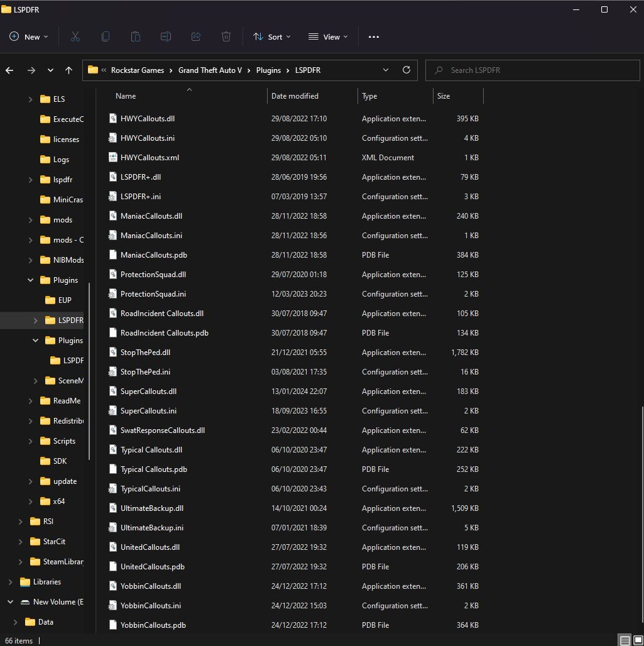Open the See more ellipsis menu
This screenshot has width=644, height=646.
tap(374, 37)
